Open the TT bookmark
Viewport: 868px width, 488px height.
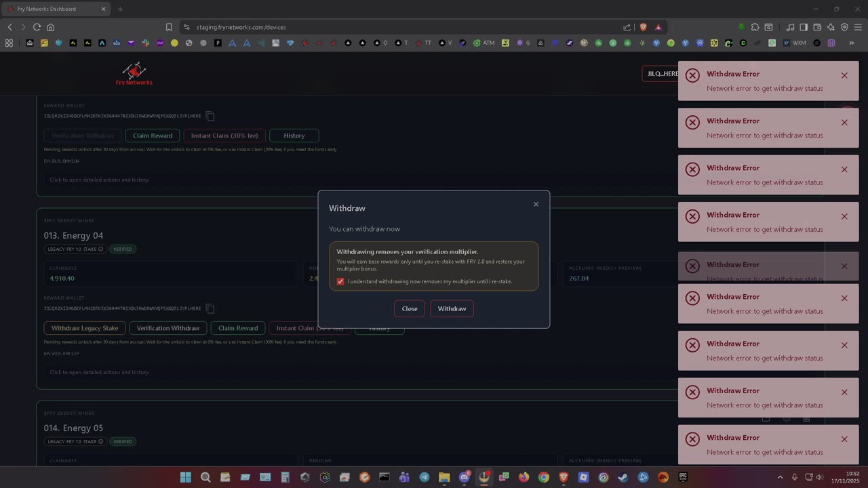(x=423, y=43)
